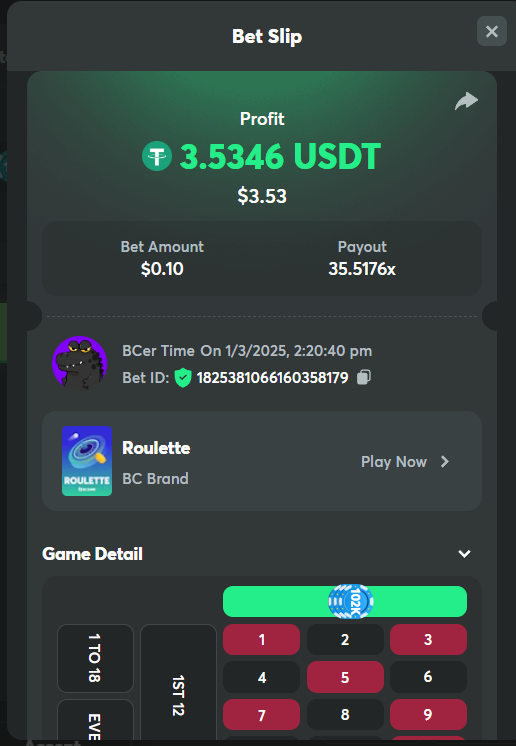Select red number 5 cell

click(x=345, y=677)
